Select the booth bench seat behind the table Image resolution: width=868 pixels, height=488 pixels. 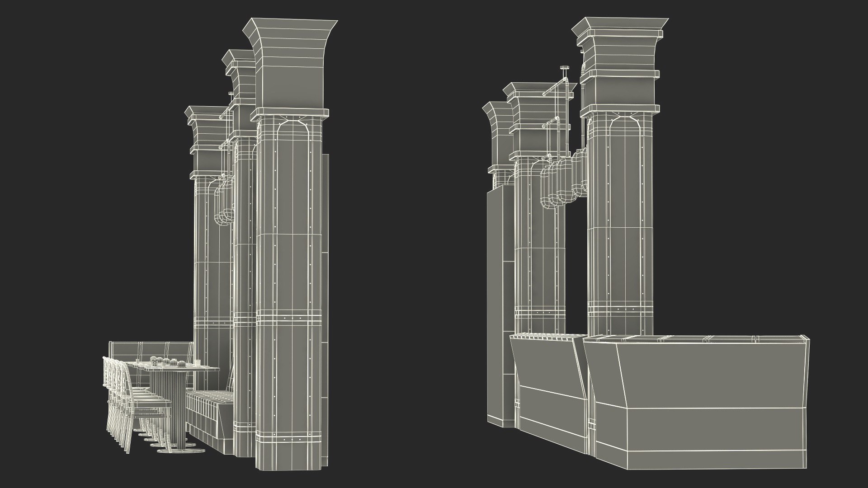[210, 422]
